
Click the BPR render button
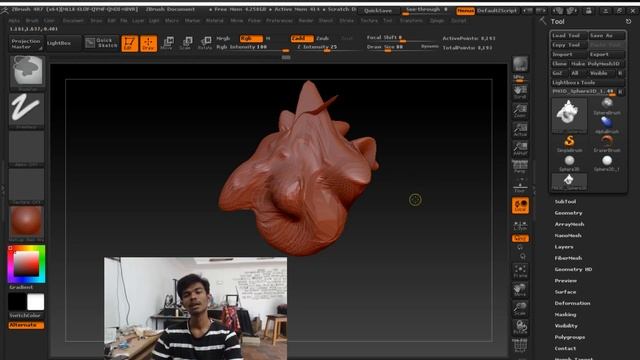click(x=520, y=64)
